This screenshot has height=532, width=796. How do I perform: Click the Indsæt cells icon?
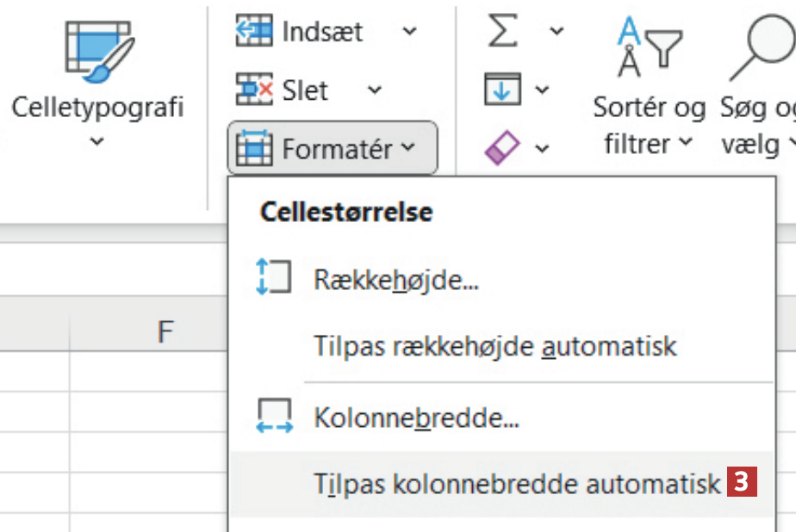(253, 32)
